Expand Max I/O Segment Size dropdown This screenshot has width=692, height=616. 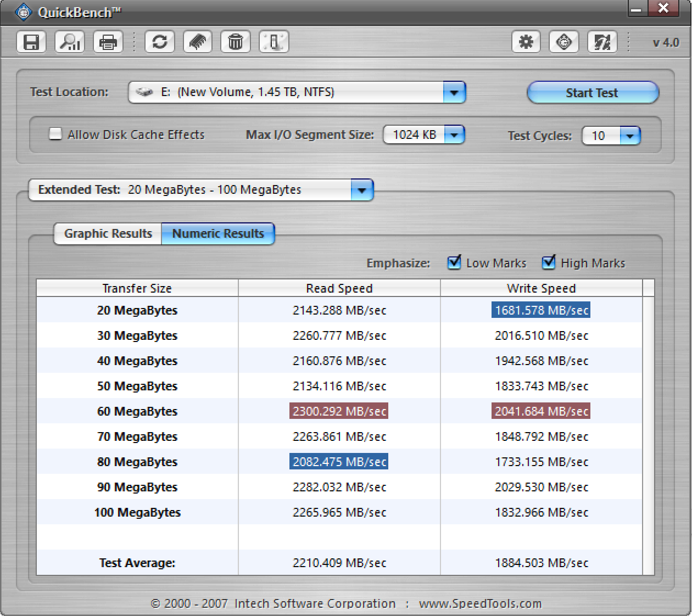pyautogui.click(x=454, y=135)
